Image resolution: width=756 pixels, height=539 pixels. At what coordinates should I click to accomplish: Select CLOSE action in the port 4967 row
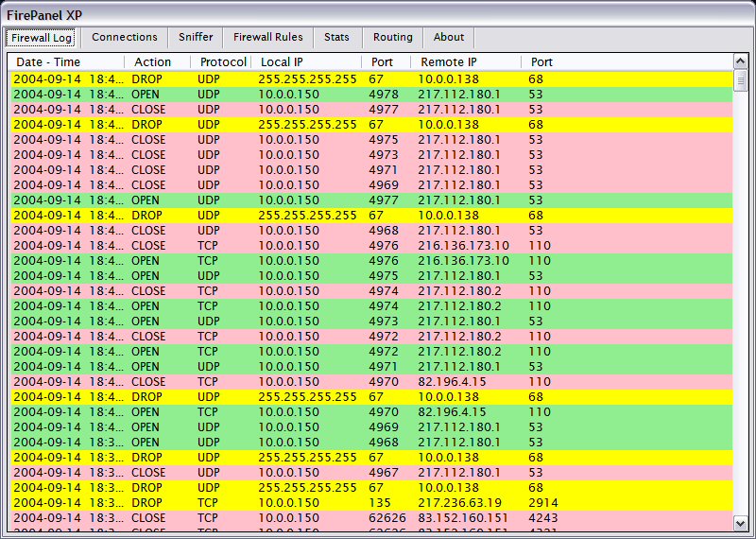tap(148, 473)
